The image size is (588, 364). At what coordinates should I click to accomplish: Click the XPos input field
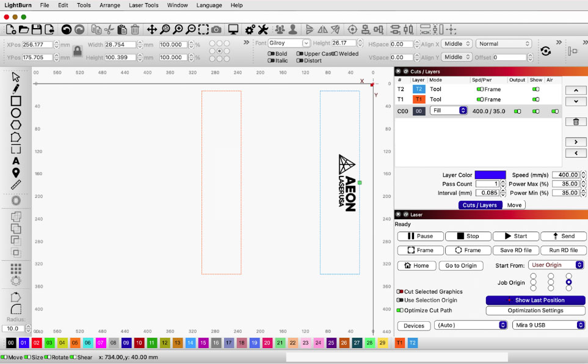(38, 45)
